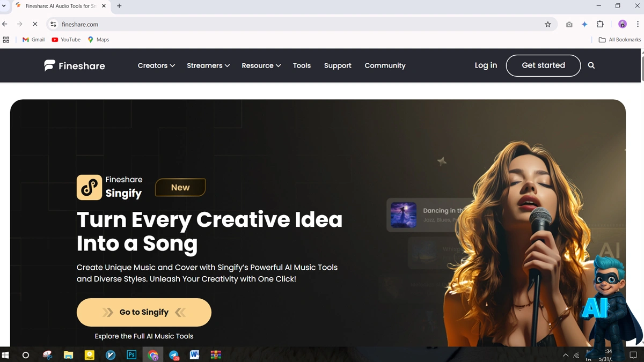Image resolution: width=644 pixels, height=362 pixels.
Task: Switch to Chrome on the taskbar
Action: click(x=153, y=355)
